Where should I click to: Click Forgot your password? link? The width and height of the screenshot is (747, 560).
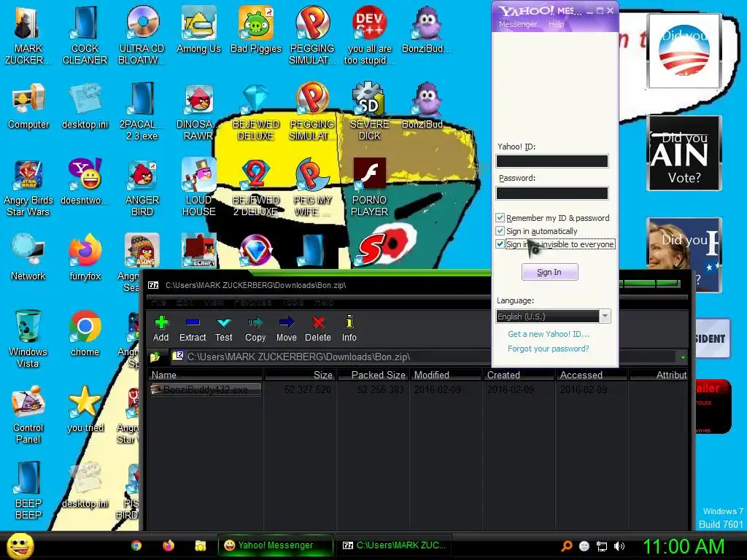tap(549, 349)
